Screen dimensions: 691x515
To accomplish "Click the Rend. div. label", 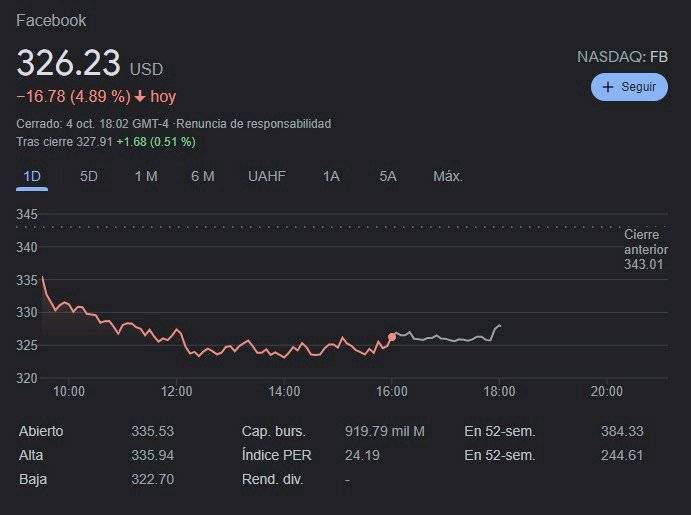I will (272, 479).
